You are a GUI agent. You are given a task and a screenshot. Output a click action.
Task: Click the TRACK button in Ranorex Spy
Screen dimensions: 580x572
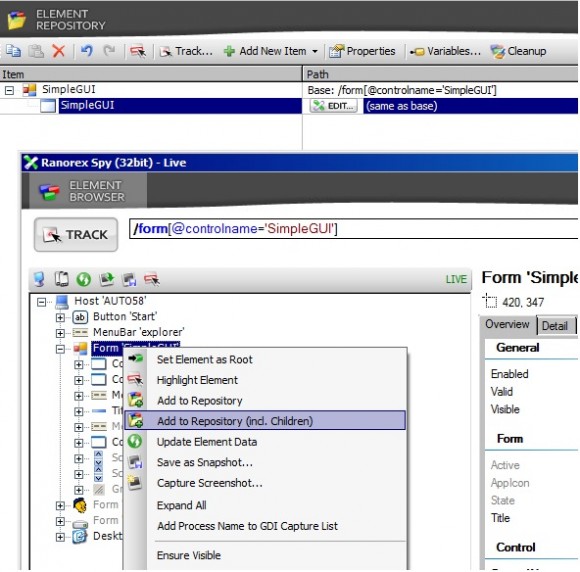tap(76, 235)
